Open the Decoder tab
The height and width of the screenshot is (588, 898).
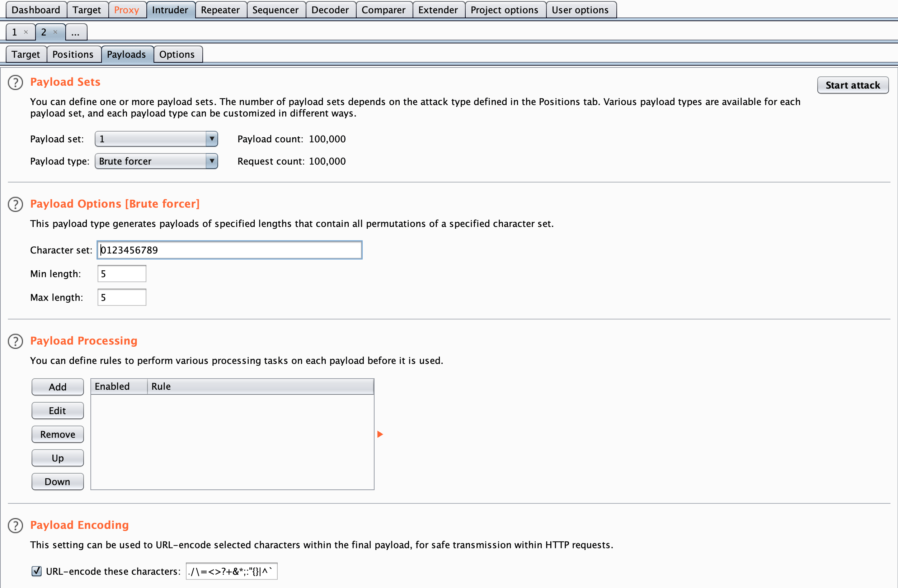(330, 10)
